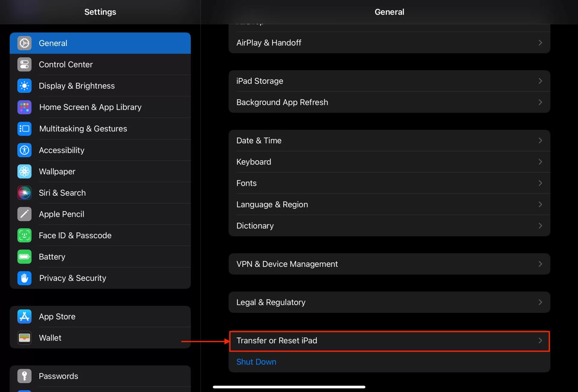Image resolution: width=578 pixels, height=392 pixels.
Task: Click the Display & Brightness sun icon
Action: pos(24,86)
